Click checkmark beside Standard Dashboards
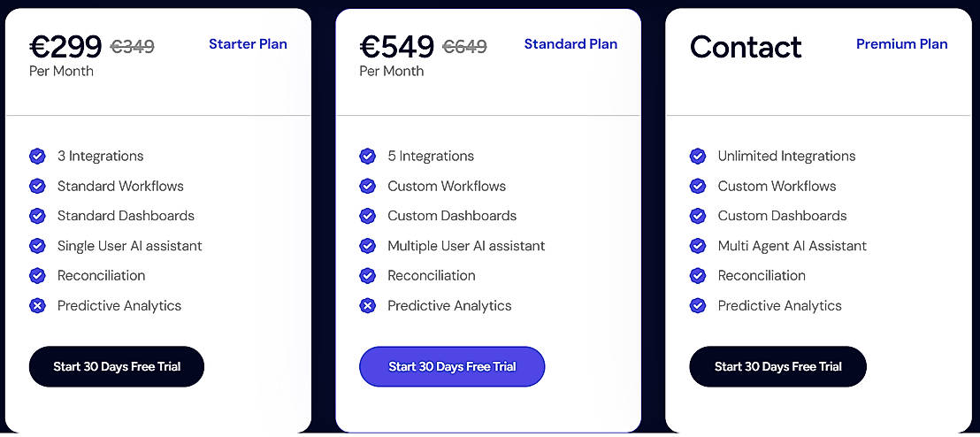This screenshot has width=980, height=437. [37, 216]
